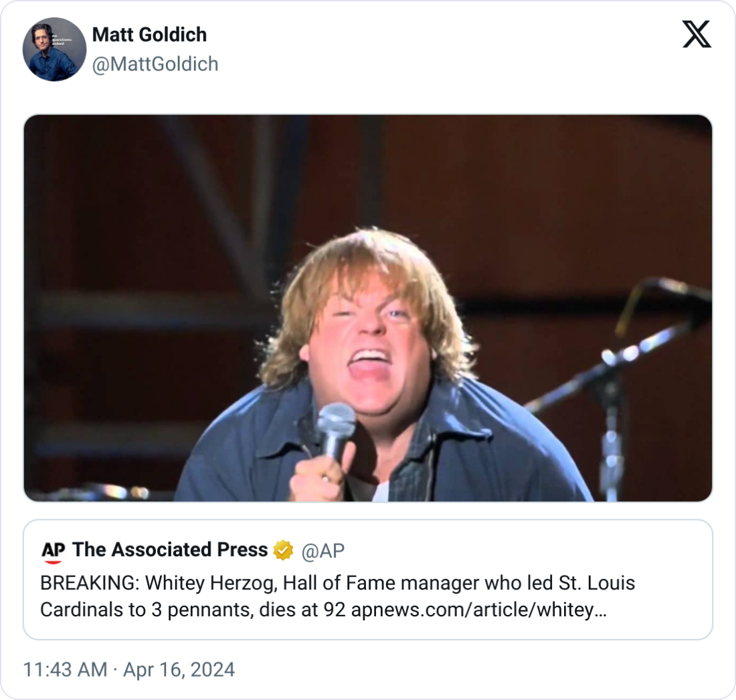The image size is (736, 700).
Task: Click the Matt Goldich display name
Action: [x=149, y=35]
